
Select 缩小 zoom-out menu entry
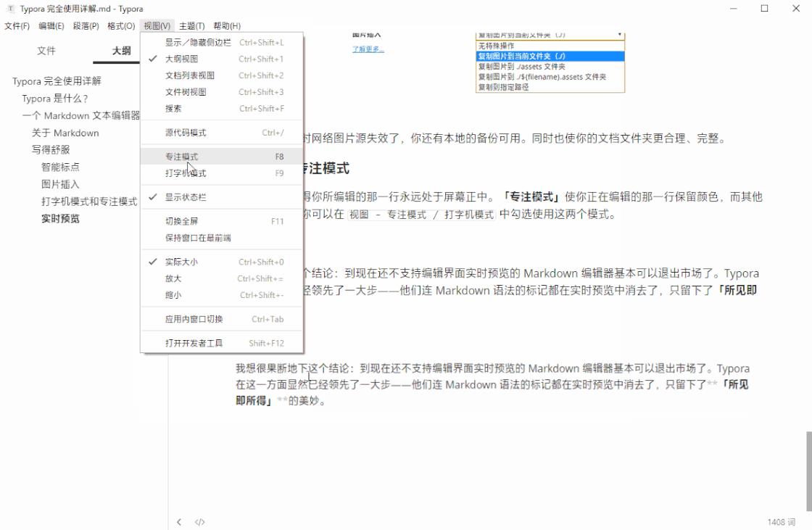tap(222, 295)
